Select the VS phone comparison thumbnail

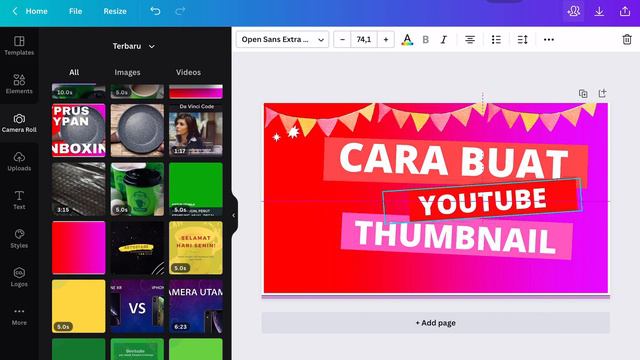[137, 306]
